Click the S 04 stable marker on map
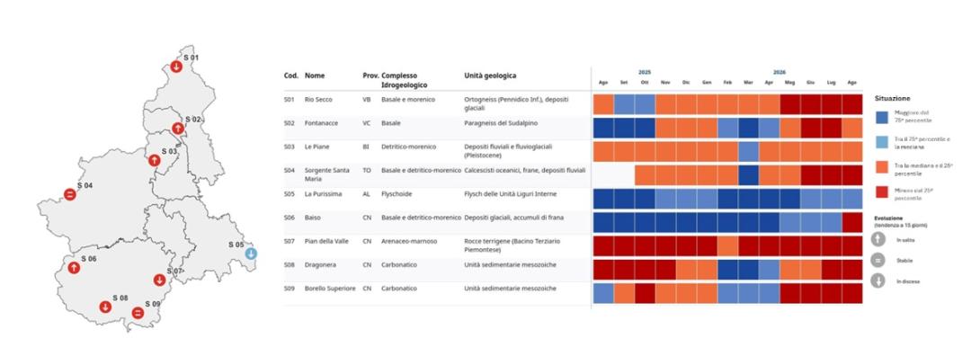980x347 pixels. [x=69, y=194]
